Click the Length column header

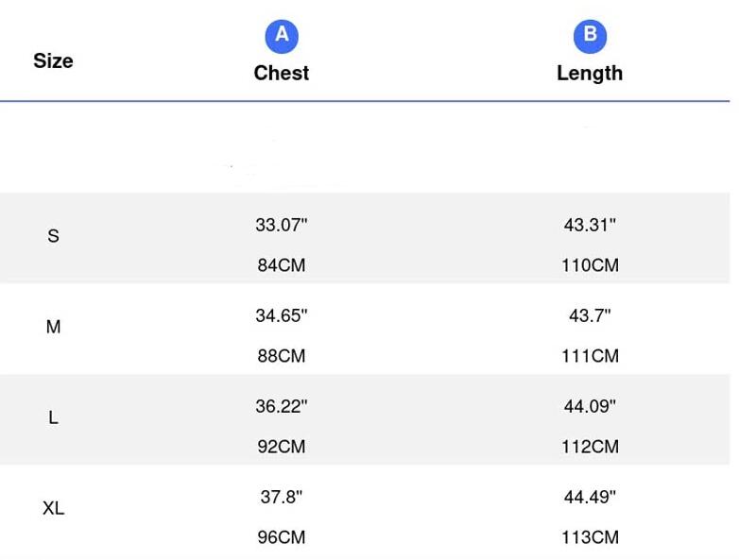point(590,73)
